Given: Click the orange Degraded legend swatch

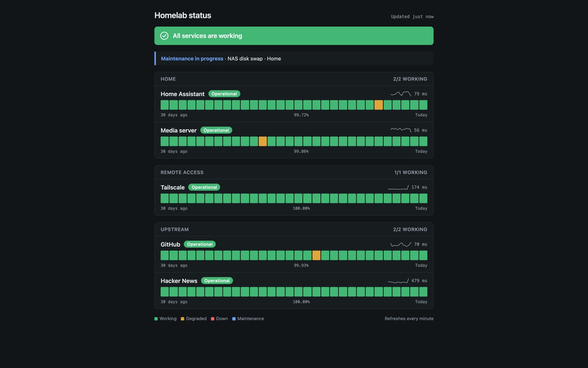Looking at the screenshot, I should tap(183, 319).
